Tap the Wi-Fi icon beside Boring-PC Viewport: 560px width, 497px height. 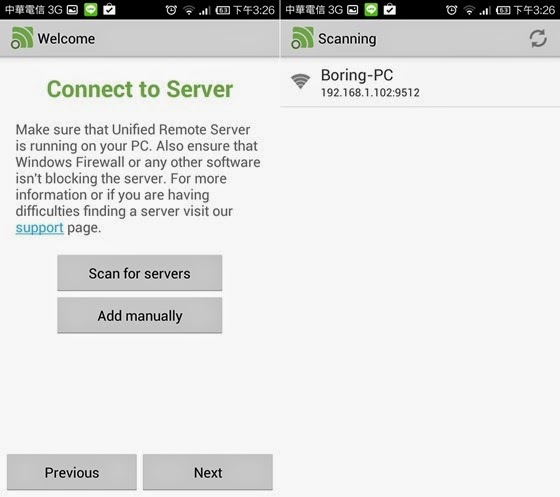(x=300, y=81)
